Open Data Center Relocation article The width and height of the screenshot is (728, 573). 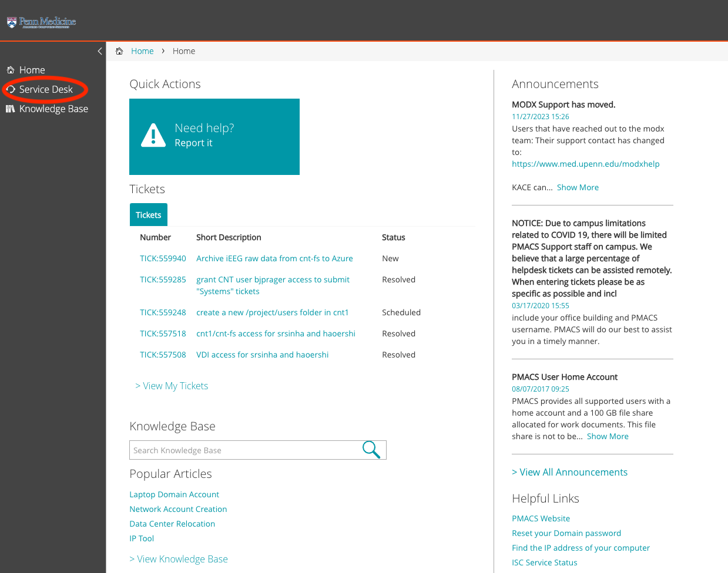coord(172,524)
